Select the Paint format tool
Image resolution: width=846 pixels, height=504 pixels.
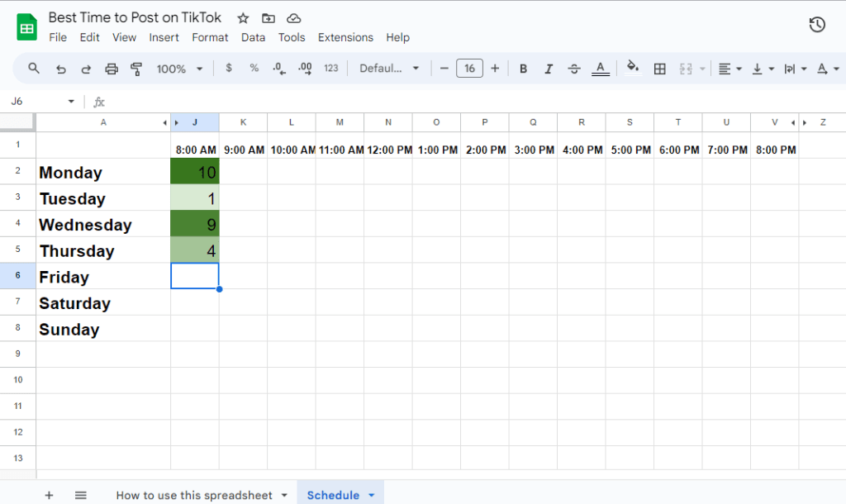137,69
